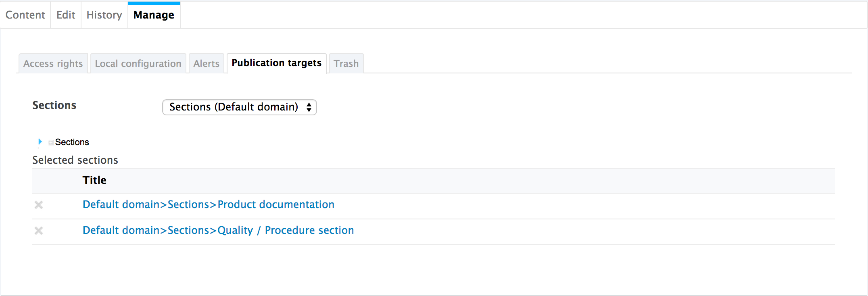This screenshot has height=296, width=868.
Task: Select the Sections tree node label
Action: click(x=72, y=142)
